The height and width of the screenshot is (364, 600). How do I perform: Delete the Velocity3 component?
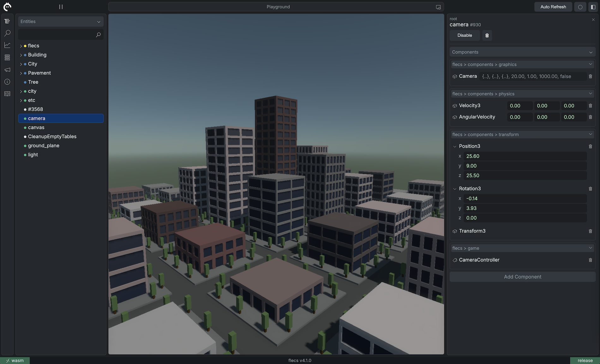tap(590, 106)
